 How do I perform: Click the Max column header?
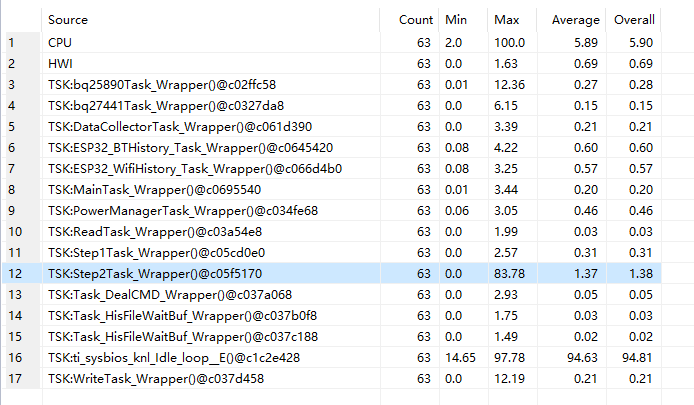[x=512, y=20]
